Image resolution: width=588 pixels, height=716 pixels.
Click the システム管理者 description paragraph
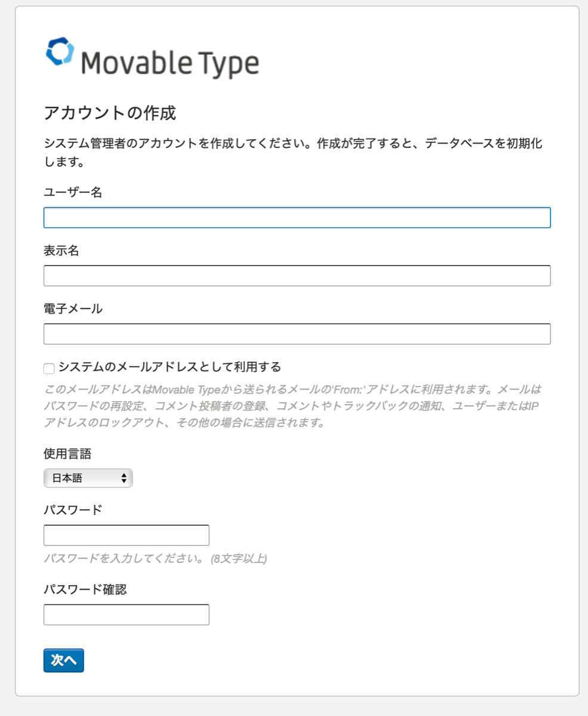[x=292, y=152]
